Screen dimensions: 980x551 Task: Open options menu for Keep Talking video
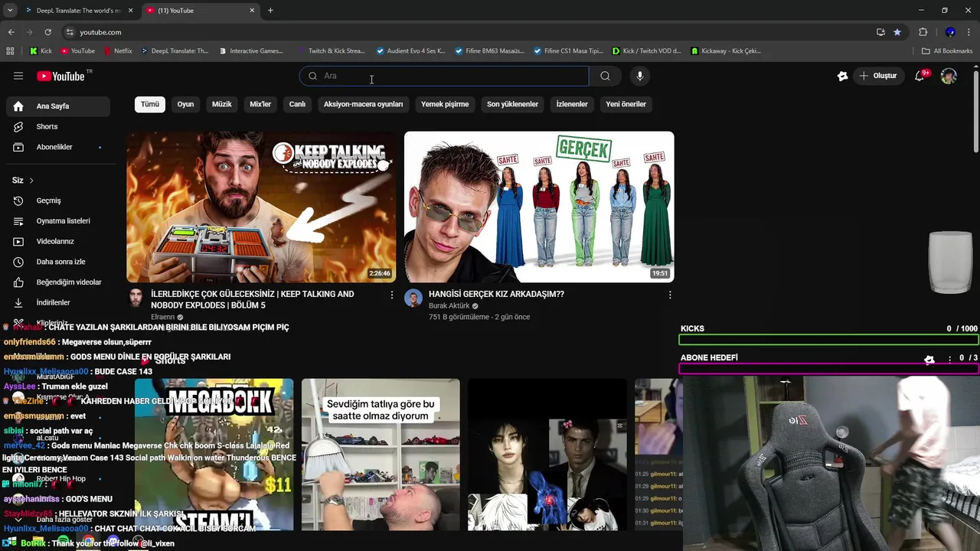392,295
